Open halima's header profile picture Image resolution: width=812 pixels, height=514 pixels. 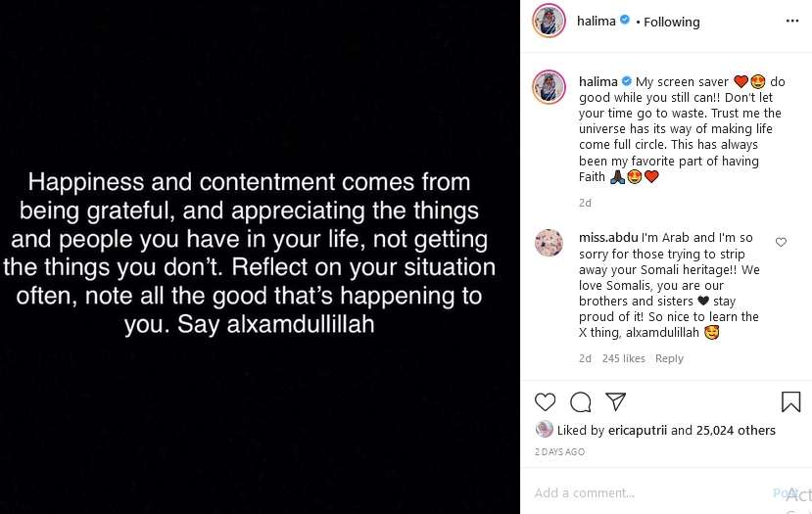(549, 21)
